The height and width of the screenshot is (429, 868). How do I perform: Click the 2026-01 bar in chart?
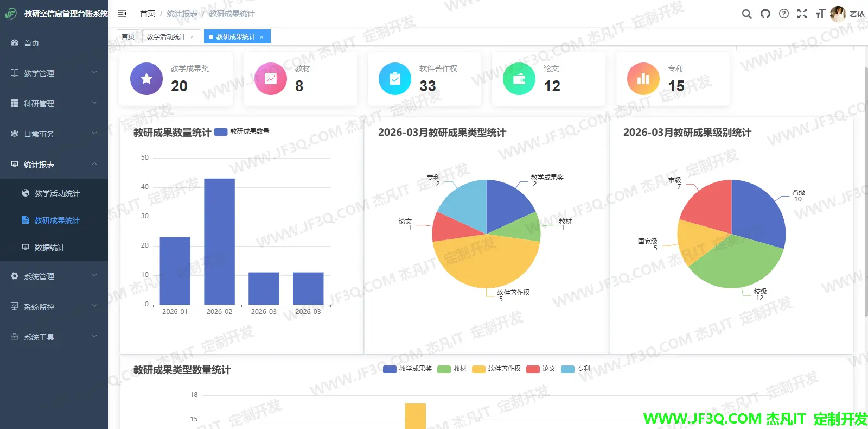(175, 271)
